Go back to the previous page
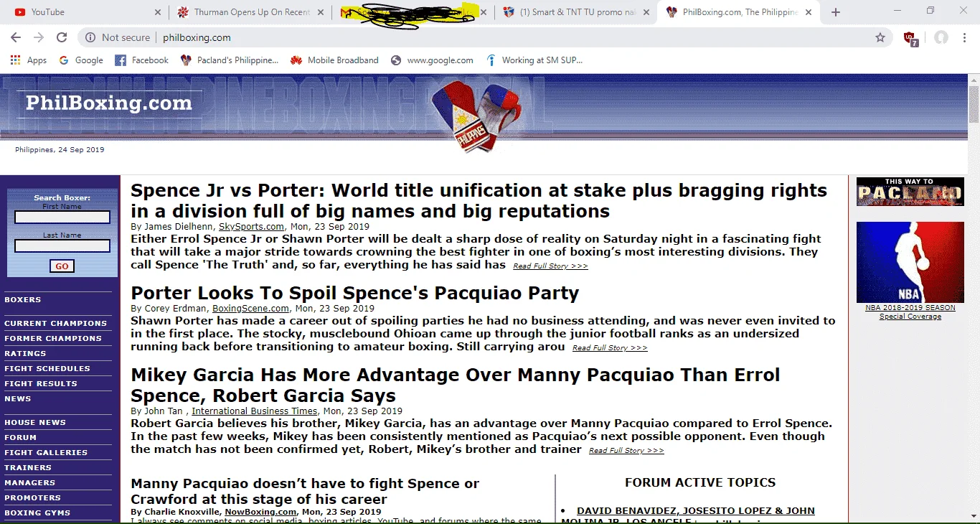 coord(16,37)
